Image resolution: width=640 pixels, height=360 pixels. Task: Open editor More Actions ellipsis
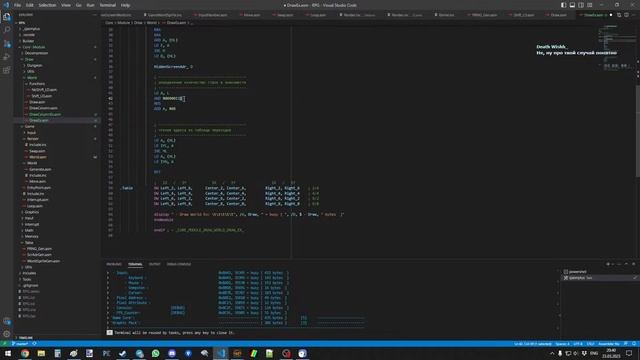click(634, 15)
